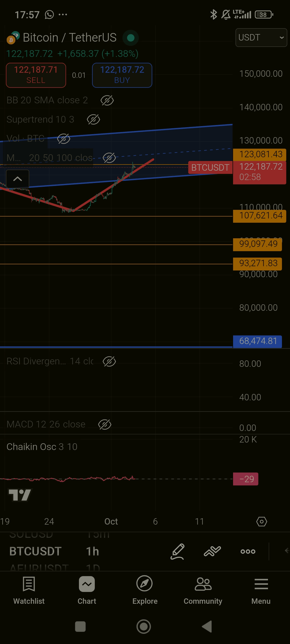Open the Menu tab
Screen dimensions: 290x644
(x=261, y=590)
